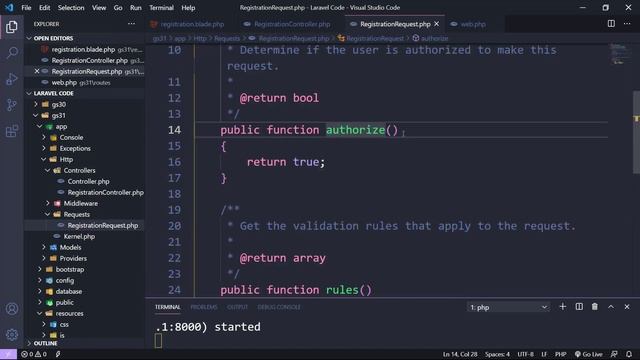Split the terminal panel

579,307
